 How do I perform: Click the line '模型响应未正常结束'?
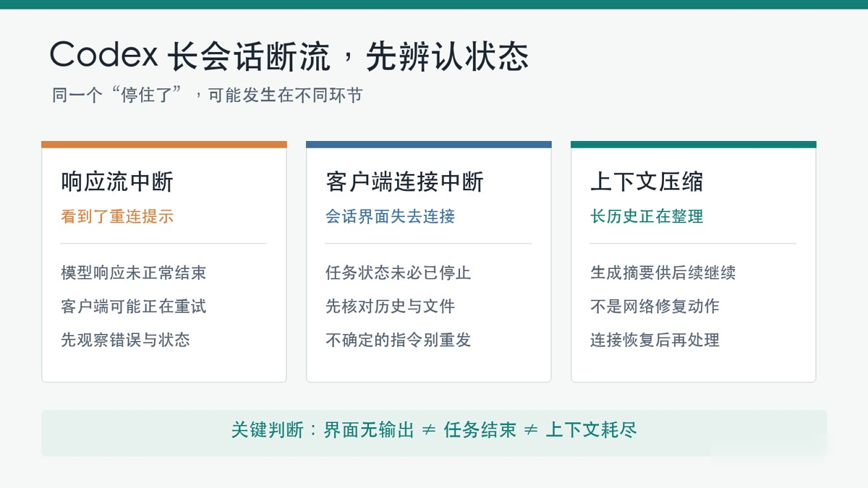point(134,273)
